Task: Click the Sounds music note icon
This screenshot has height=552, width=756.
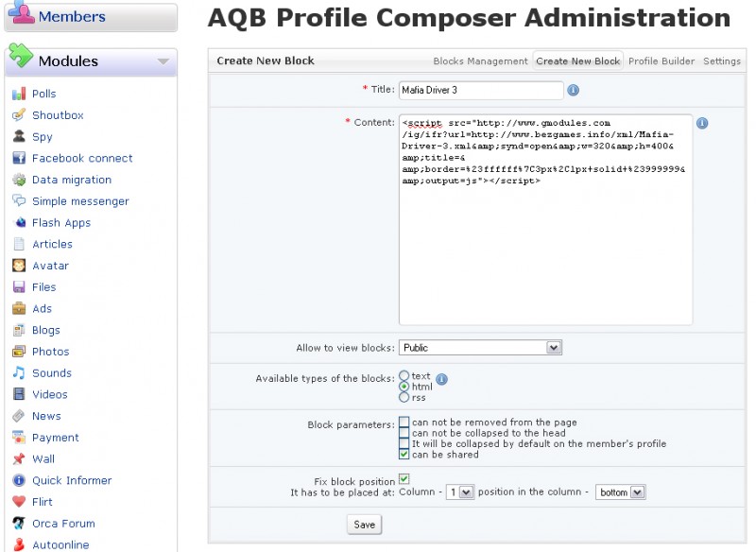Action: click(19, 372)
